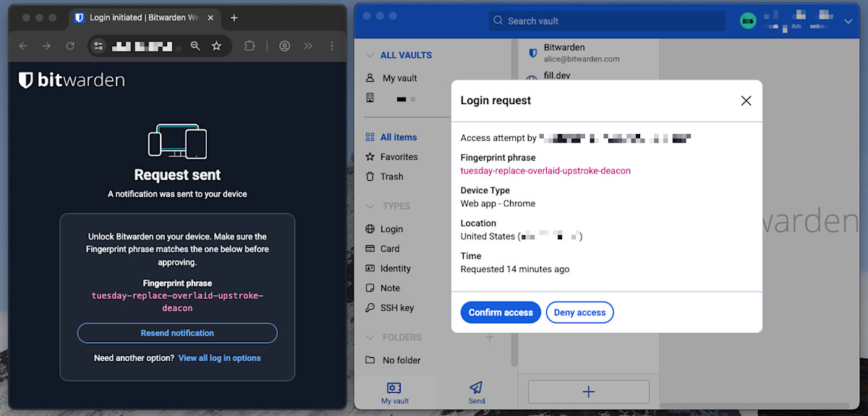868x416 pixels.
Task: Open the Chrome extensions puzzle icon
Action: click(x=250, y=46)
